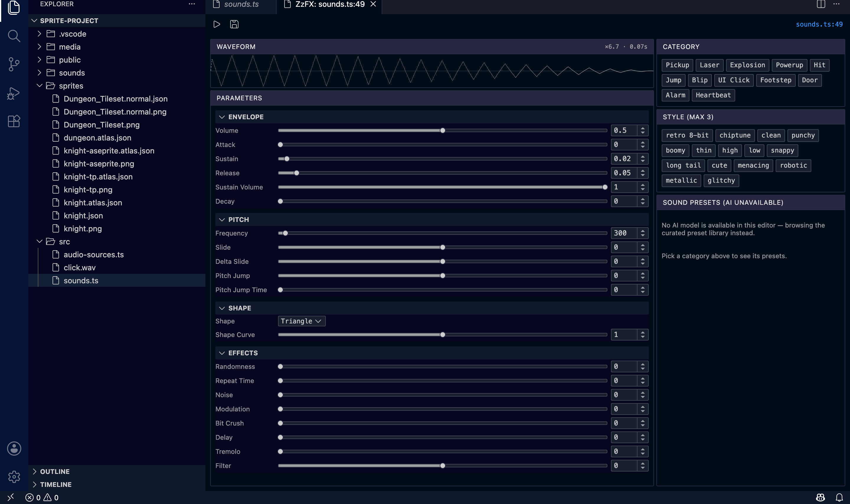
Task: Click the Bit Crush value field
Action: click(624, 423)
